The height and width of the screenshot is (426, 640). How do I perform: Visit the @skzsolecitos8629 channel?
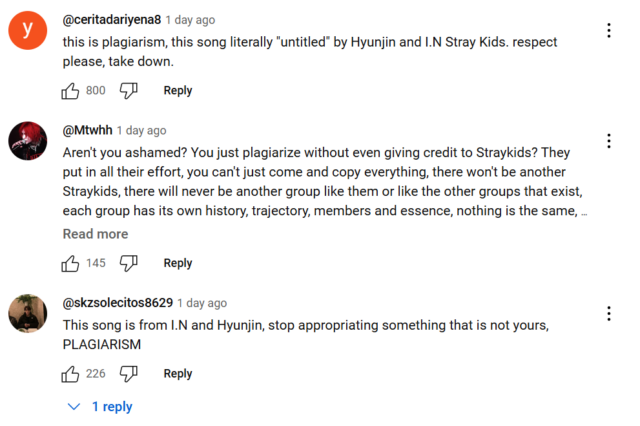118,303
